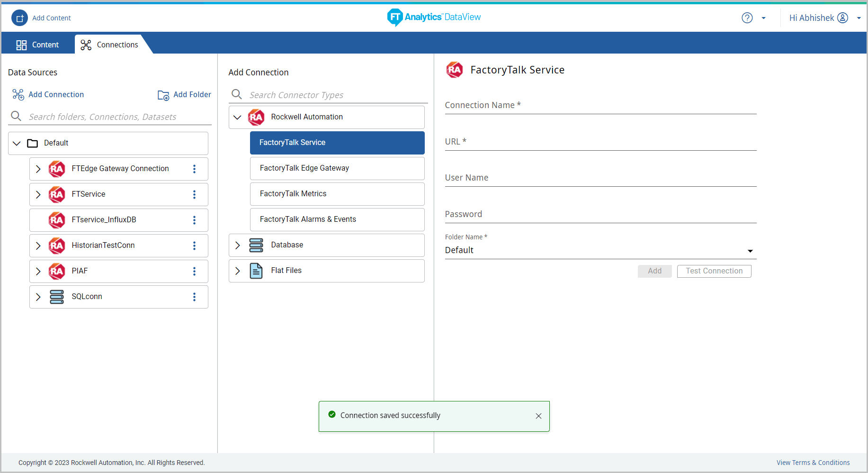Expand the Database connector group
The image size is (868, 473).
tap(238, 245)
